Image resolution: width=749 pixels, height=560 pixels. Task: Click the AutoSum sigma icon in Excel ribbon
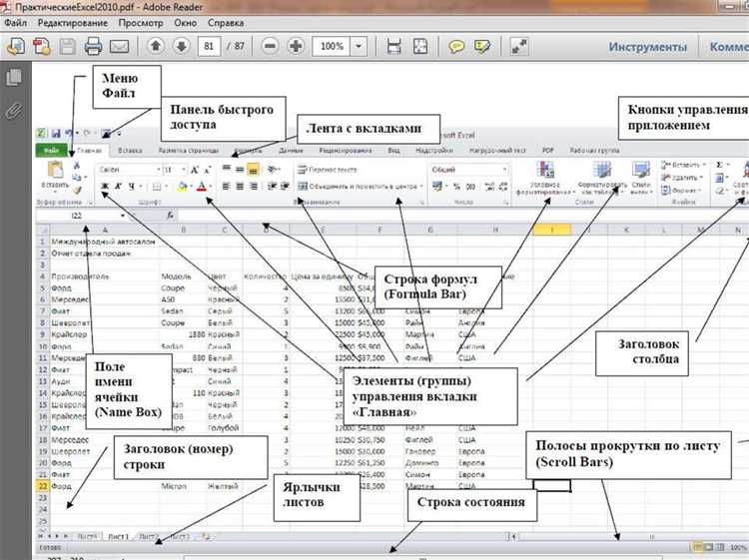click(x=719, y=165)
